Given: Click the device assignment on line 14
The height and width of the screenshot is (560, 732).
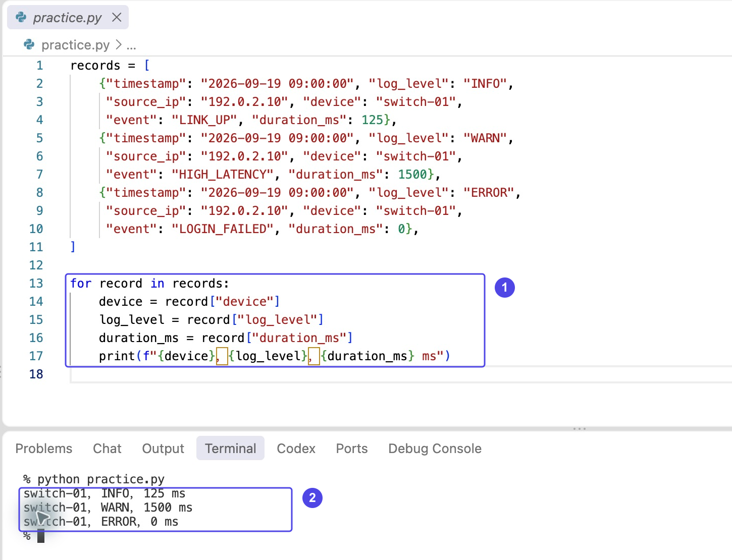Looking at the screenshot, I should pyautogui.click(x=189, y=302).
